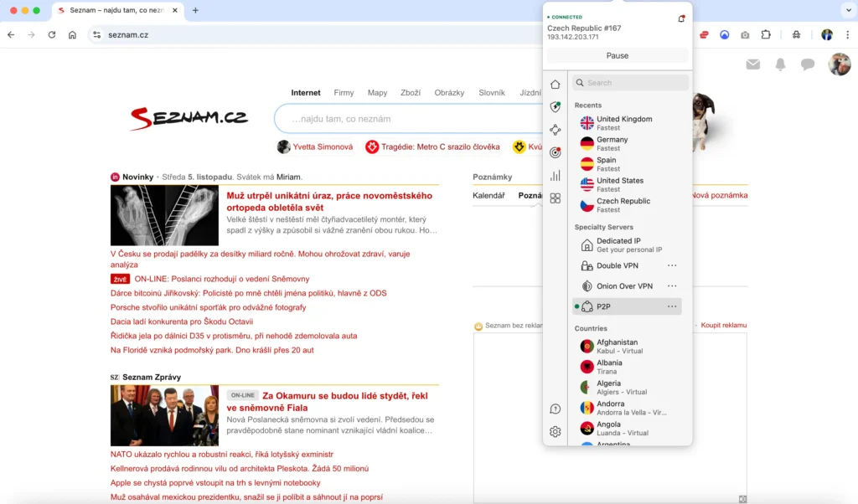The image size is (858, 504).
Task: Click the P2P specialty server icon
Action: pyautogui.click(x=588, y=306)
